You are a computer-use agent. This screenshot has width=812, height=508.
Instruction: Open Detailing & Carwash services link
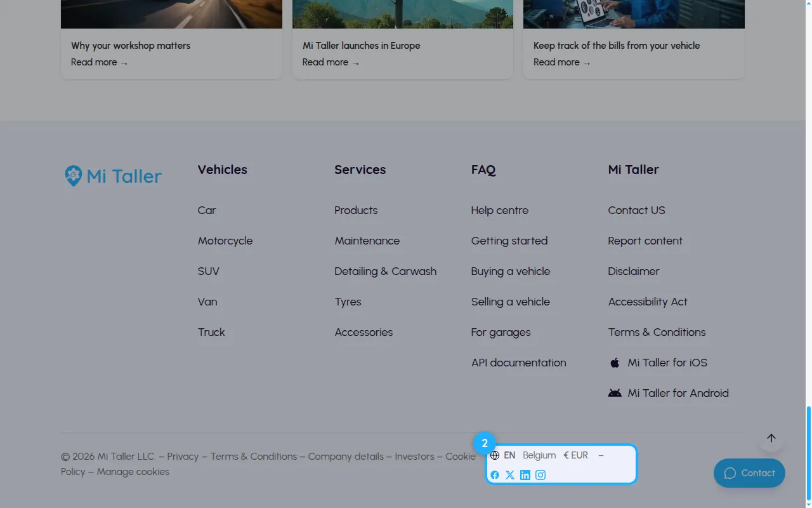click(x=386, y=271)
